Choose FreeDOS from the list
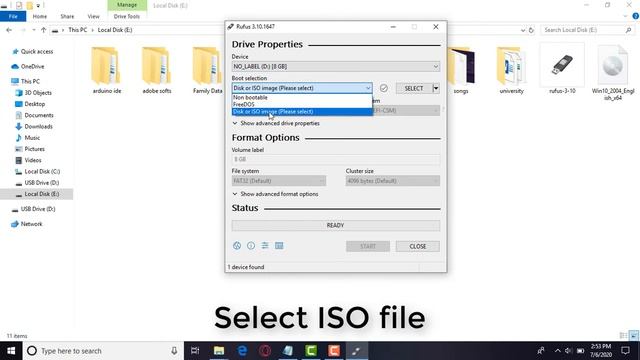Image resolution: width=640 pixels, height=360 pixels. click(x=302, y=104)
